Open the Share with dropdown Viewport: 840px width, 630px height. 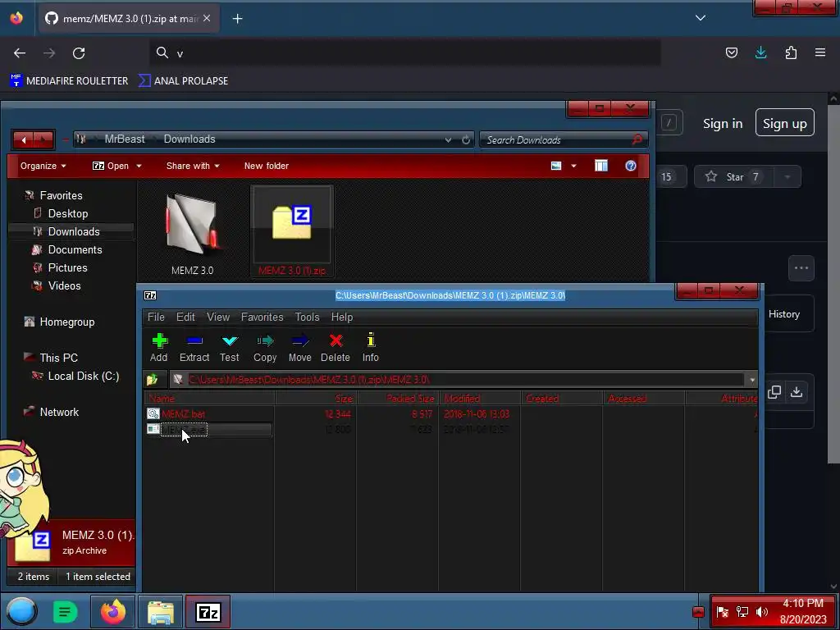pos(193,166)
